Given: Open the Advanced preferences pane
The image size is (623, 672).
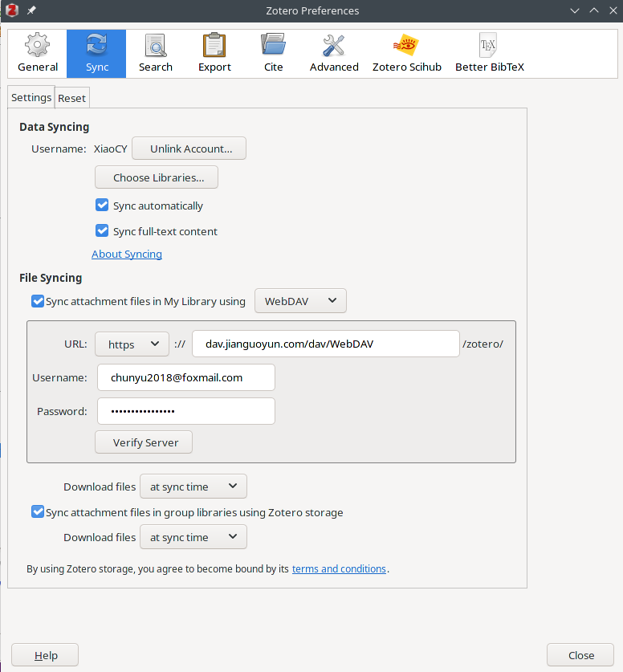Looking at the screenshot, I should coord(334,54).
